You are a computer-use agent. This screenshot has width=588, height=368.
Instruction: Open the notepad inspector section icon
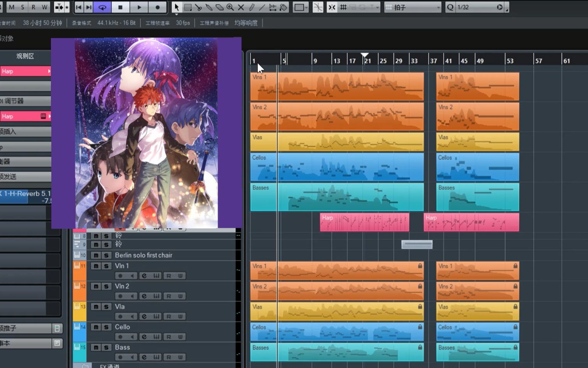click(57, 343)
